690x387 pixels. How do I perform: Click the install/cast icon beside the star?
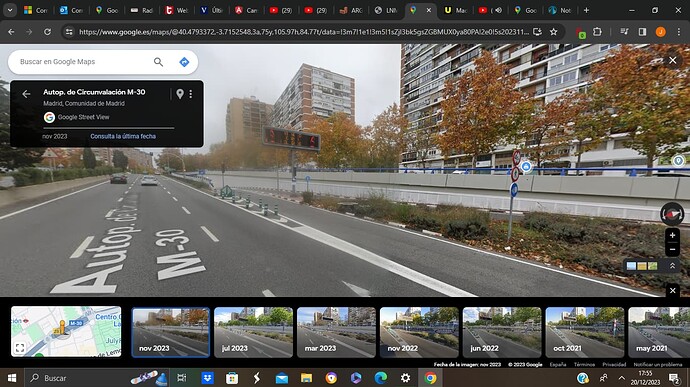(537, 32)
